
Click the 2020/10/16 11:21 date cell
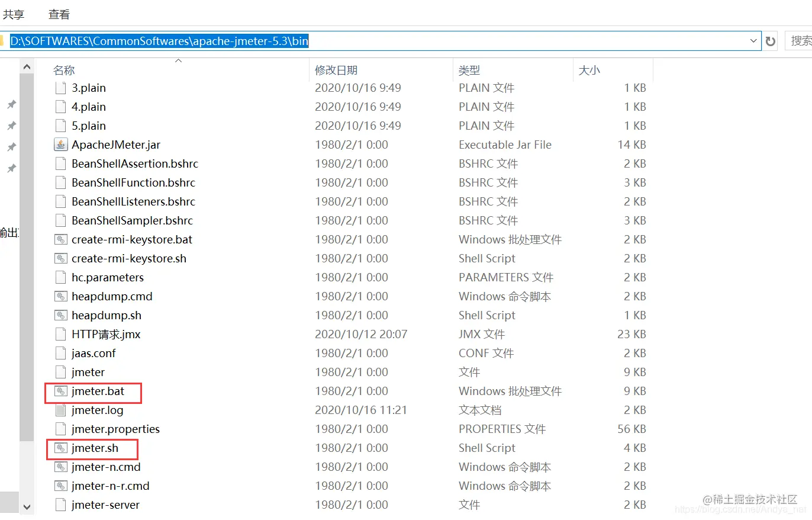coord(361,410)
